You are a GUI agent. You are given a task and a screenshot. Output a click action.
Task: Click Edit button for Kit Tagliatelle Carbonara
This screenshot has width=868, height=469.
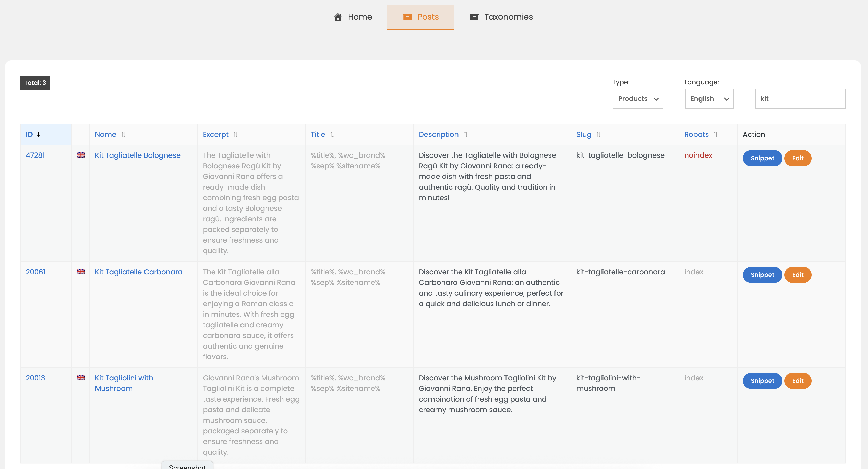[x=798, y=275]
